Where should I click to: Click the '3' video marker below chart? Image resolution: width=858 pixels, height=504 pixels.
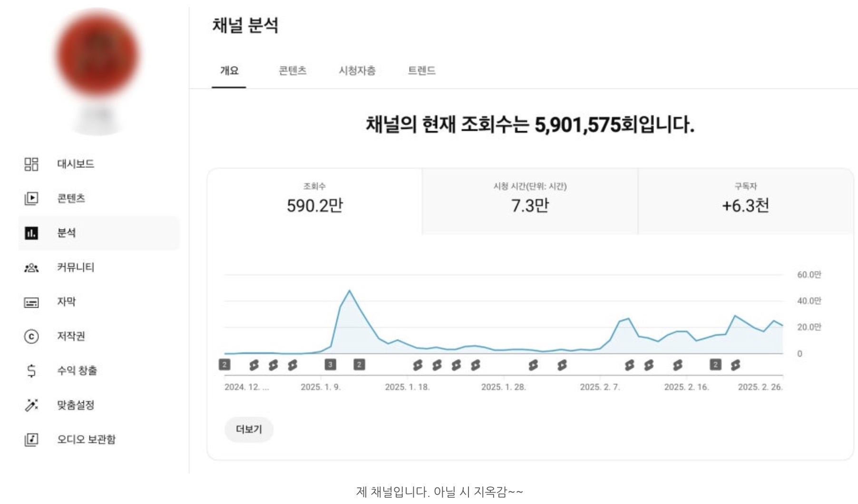pos(330,365)
